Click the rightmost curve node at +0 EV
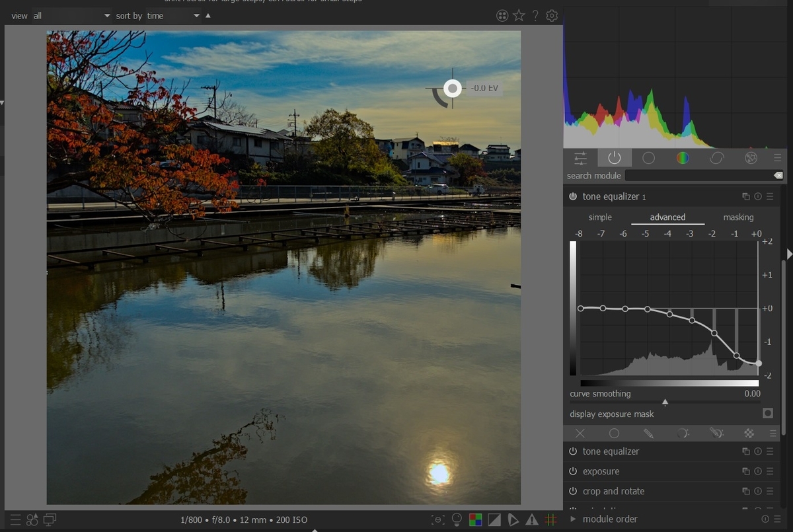This screenshot has height=532, width=793. coord(759,363)
